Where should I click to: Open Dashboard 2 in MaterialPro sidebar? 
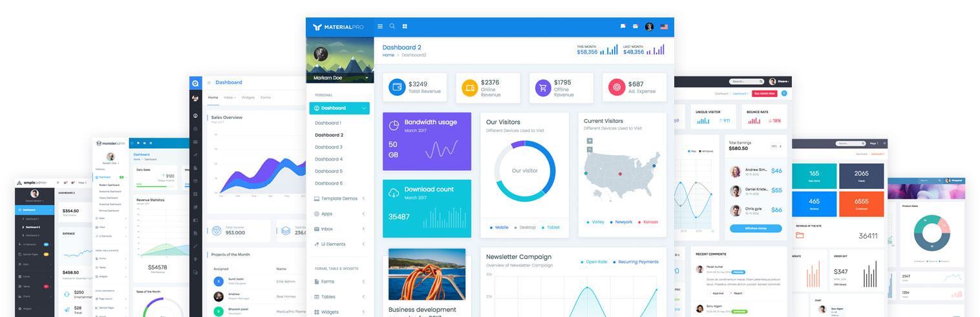[329, 135]
